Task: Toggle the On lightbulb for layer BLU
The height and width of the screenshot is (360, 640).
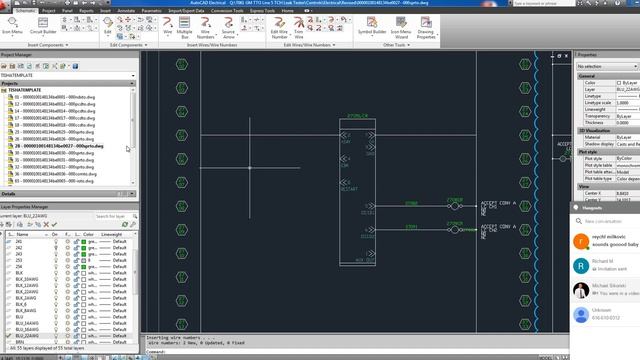Action: click(56, 317)
